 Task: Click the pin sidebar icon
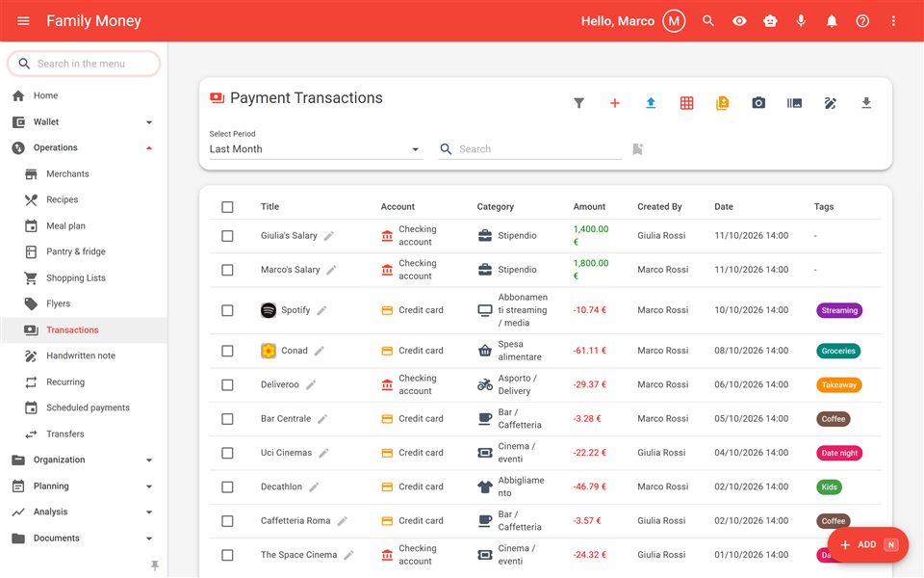155,565
